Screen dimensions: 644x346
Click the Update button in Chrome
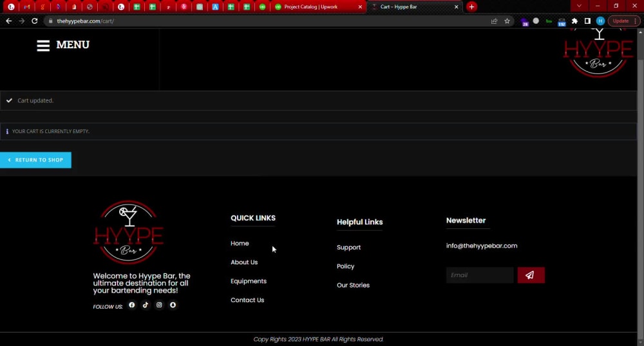click(621, 21)
